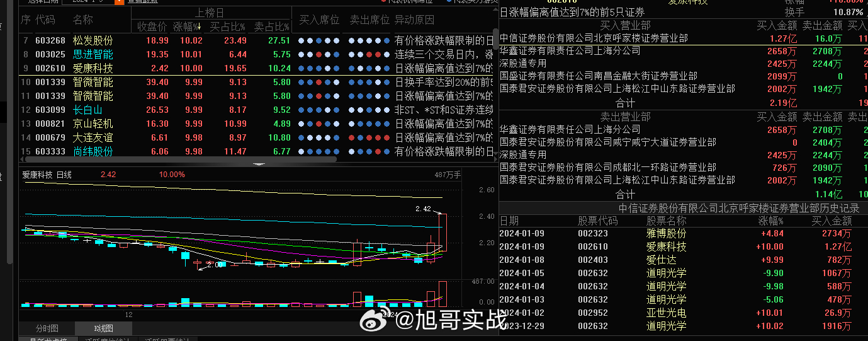Click the 487万手 volume label
Image resolution: width=868 pixels, height=341 pixels.
click(448, 175)
